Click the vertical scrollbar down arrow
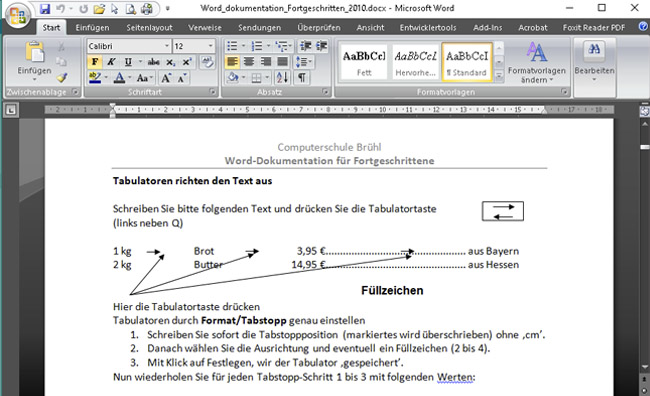Image resolution: width=650 pixels, height=396 pixels. click(645, 367)
